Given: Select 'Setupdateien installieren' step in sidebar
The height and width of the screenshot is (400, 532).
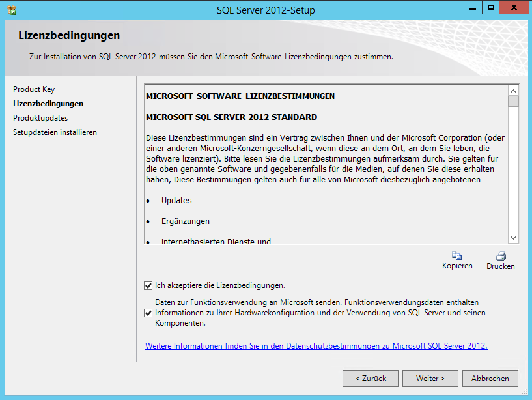Looking at the screenshot, I should 55,132.
